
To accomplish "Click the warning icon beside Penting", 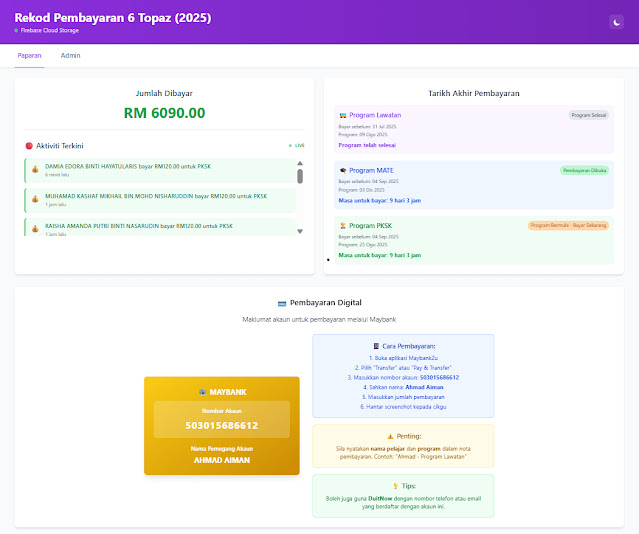I will pyautogui.click(x=391, y=436).
